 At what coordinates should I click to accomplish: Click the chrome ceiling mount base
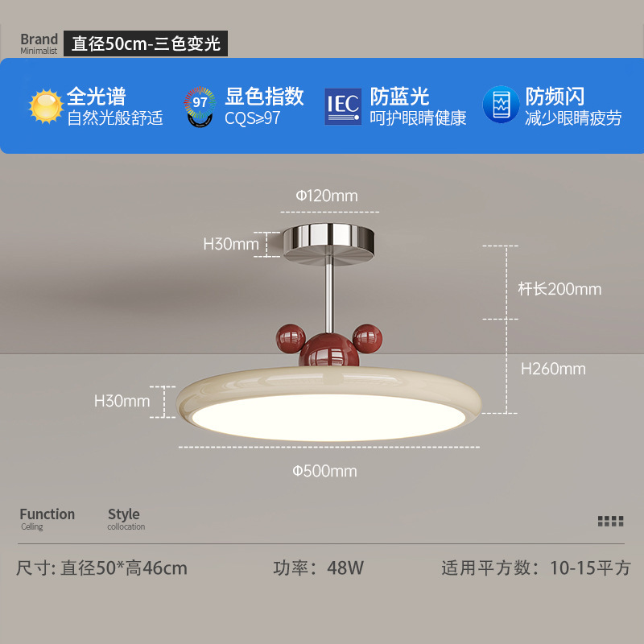pyautogui.click(x=328, y=244)
